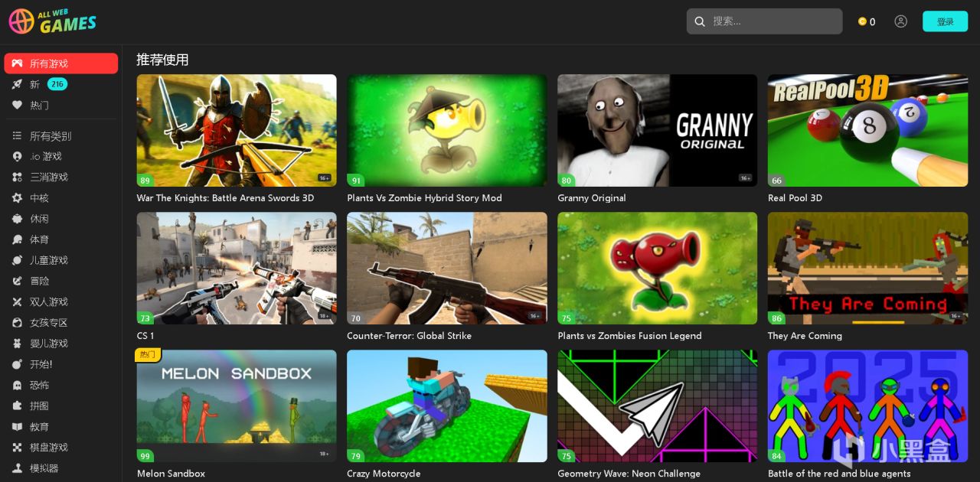Click the icon beside 模拟器

pos(17,467)
